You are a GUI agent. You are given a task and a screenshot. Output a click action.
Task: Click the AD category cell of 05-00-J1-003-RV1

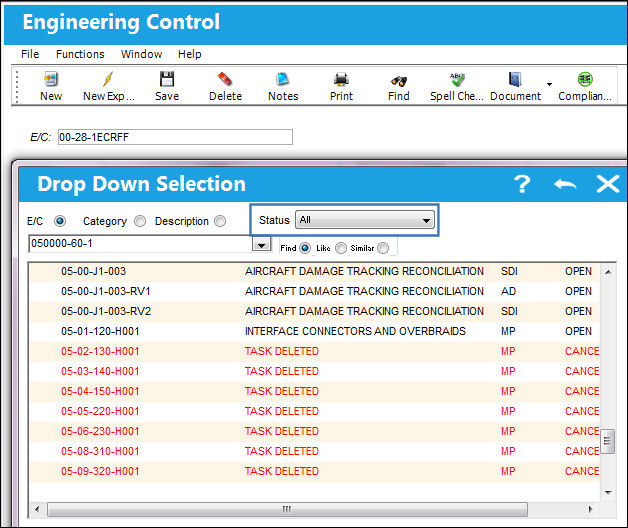click(x=508, y=292)
